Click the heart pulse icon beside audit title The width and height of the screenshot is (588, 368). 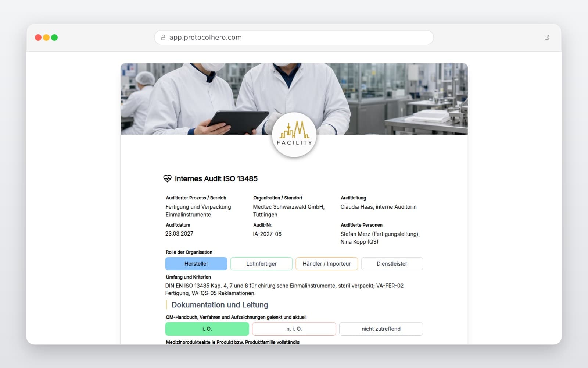167,178
